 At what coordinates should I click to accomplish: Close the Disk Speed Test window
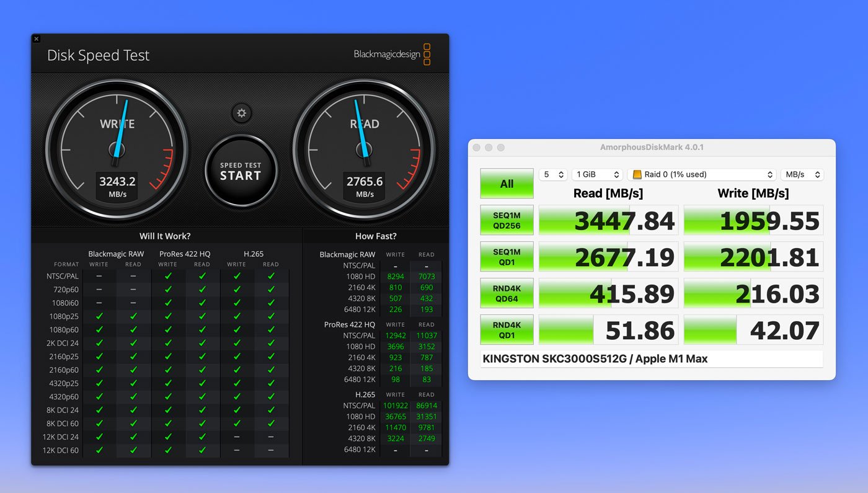(37, 38)
